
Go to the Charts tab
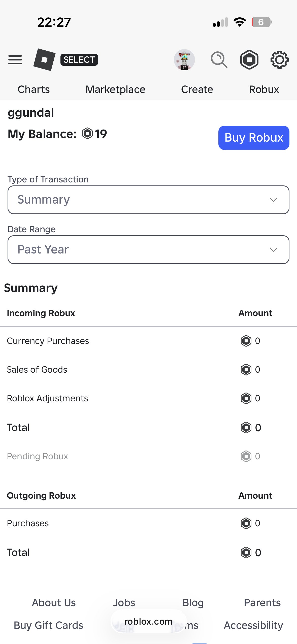[34, 89]
